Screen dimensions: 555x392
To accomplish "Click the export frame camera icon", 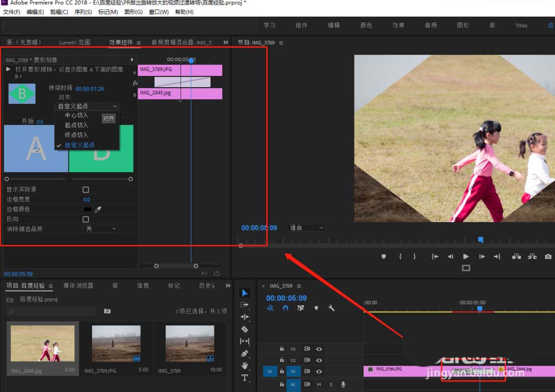I will click(548, 257).
